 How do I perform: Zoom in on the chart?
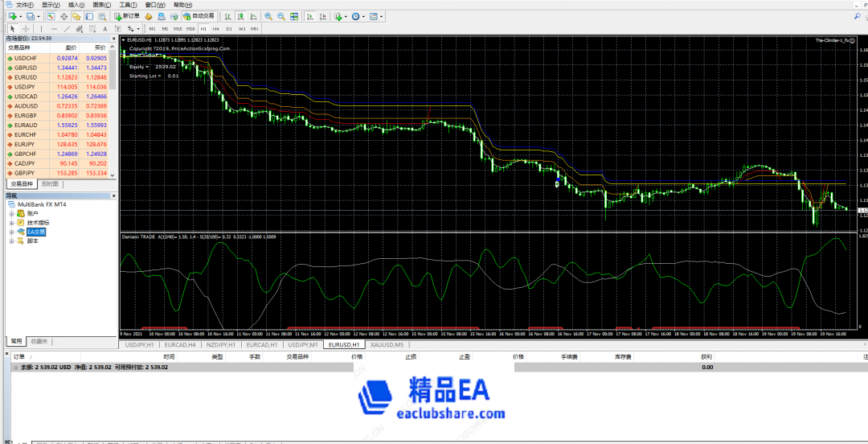[x=268, y=17]
